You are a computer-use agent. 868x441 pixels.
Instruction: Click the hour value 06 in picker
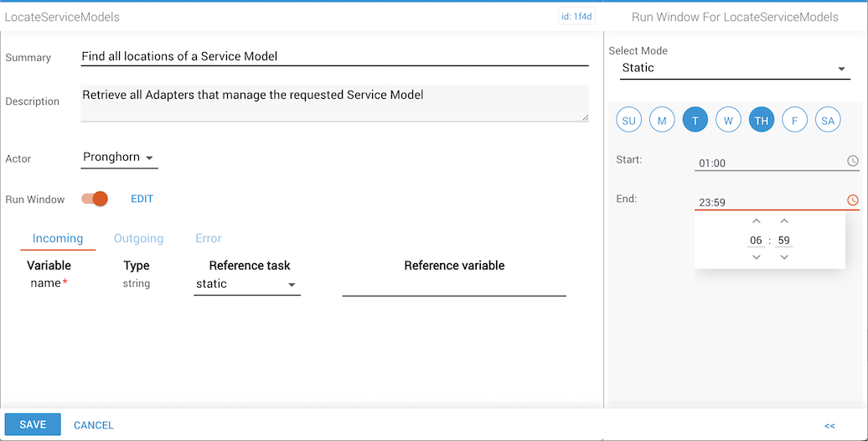coord(757,240)
